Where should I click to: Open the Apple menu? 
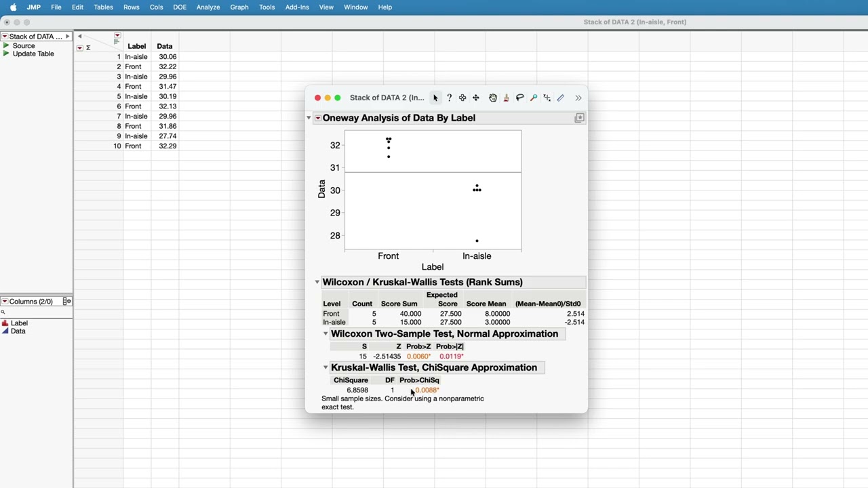coord(13,7)
